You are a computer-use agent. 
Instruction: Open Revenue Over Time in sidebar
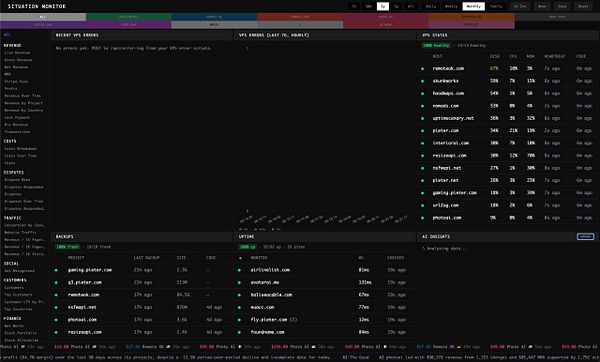[x=22, y=96]
